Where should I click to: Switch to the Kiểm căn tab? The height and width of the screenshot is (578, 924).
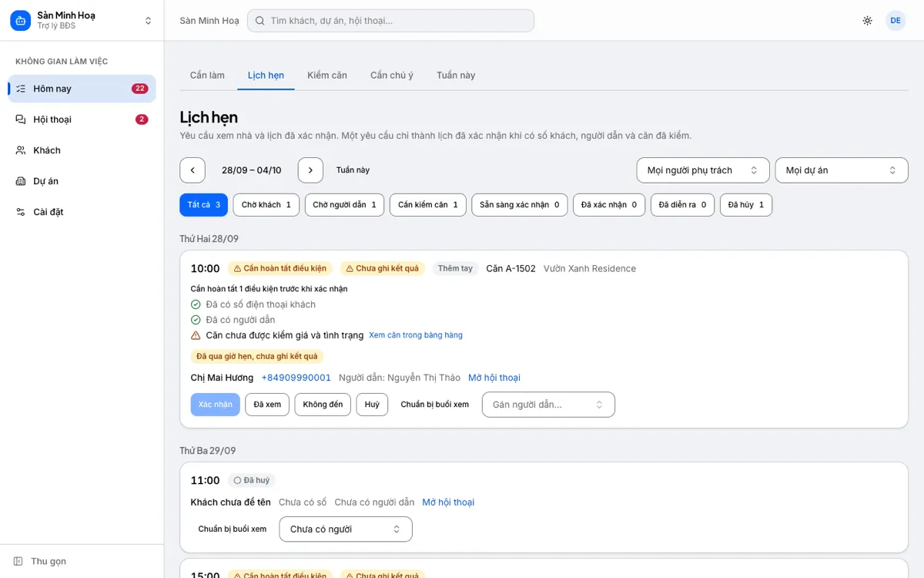pyautogui.click(x=327, y=76)
